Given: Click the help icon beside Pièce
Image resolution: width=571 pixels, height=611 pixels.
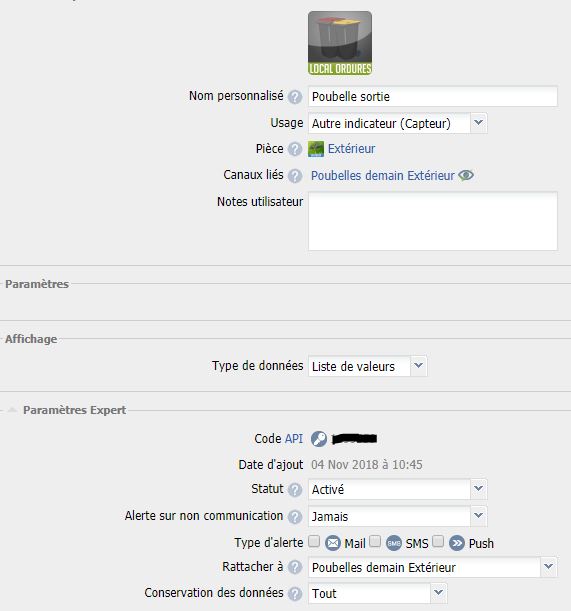Looking at the screenshot, I should 295,149.
